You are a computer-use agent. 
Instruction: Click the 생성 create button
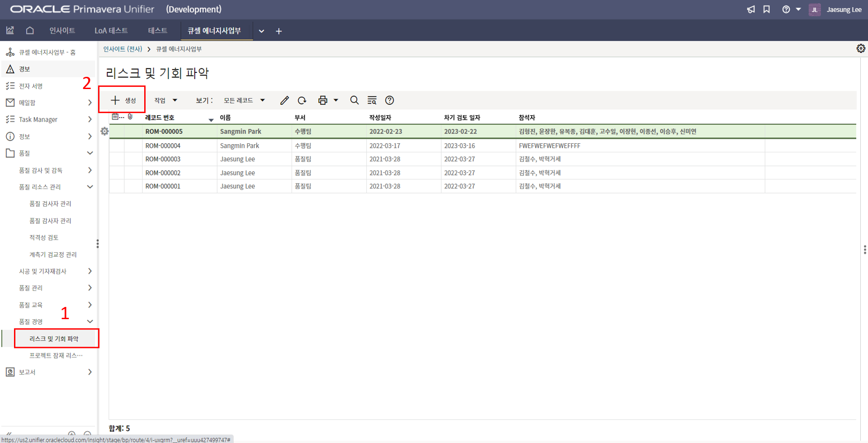[123, 100]
